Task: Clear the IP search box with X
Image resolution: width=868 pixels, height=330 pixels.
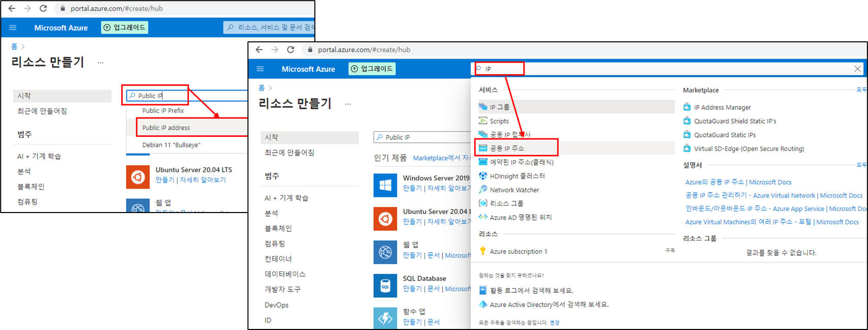Action: [857, 69]
